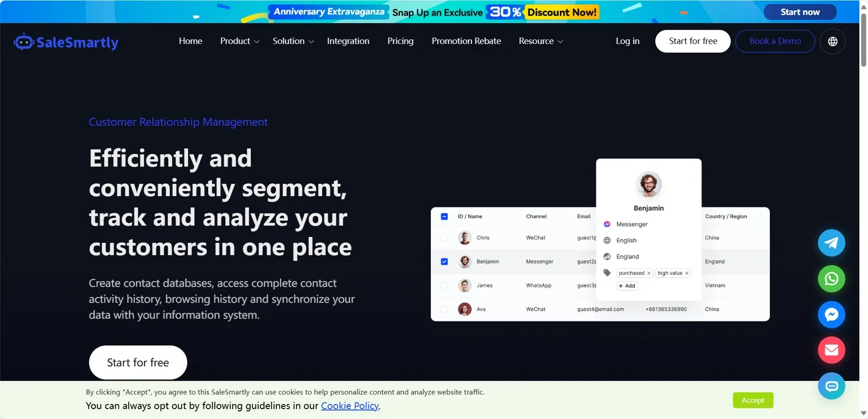
Task: Expand the Product dropdown menu
Action: (240, 41)
